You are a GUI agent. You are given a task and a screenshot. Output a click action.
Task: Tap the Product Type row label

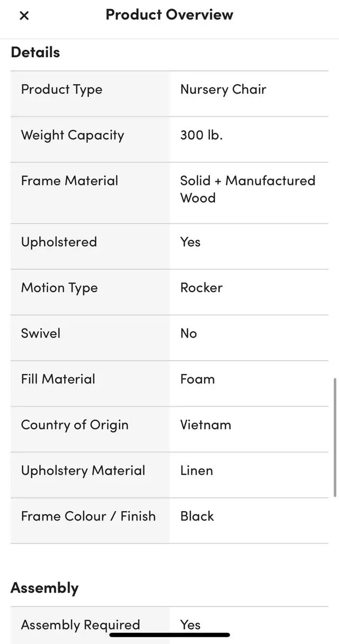(61, 90)
